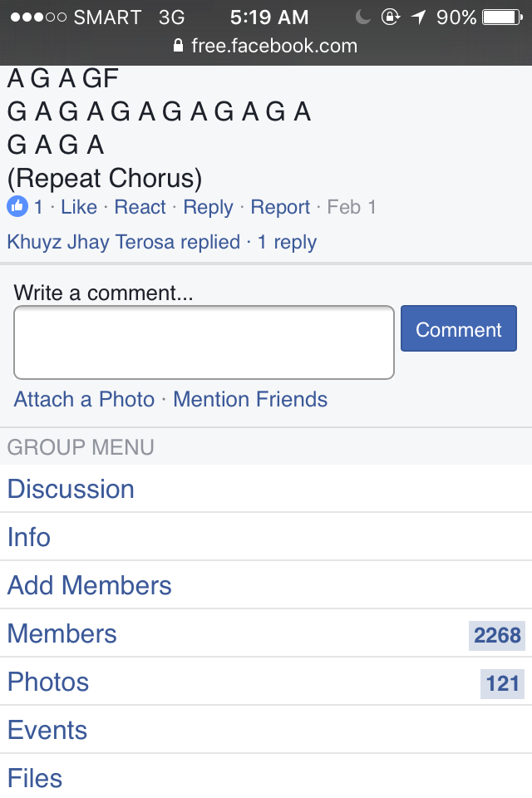Viewport: 532px width, 798px height.
Task: Like the comment
Action: [x=79, y=207]
